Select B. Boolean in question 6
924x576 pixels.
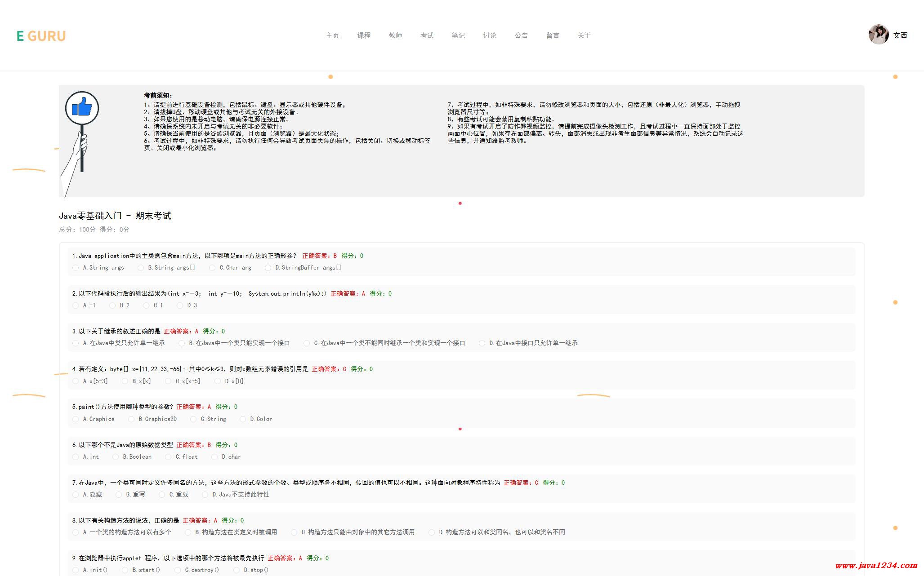click(x=116, y=457)
